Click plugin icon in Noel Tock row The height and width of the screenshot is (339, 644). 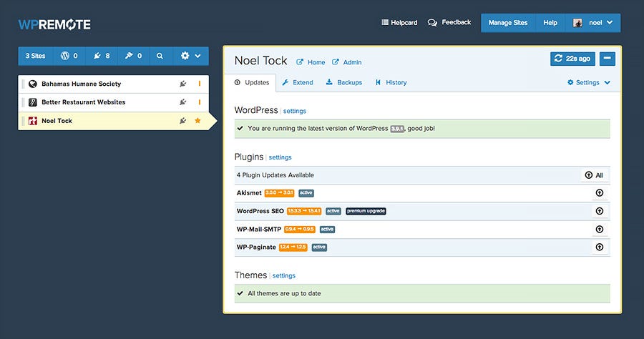click(183, 121)
